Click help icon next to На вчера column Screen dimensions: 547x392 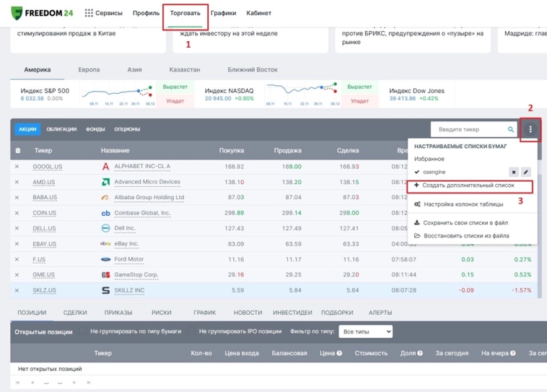point(512,353)
